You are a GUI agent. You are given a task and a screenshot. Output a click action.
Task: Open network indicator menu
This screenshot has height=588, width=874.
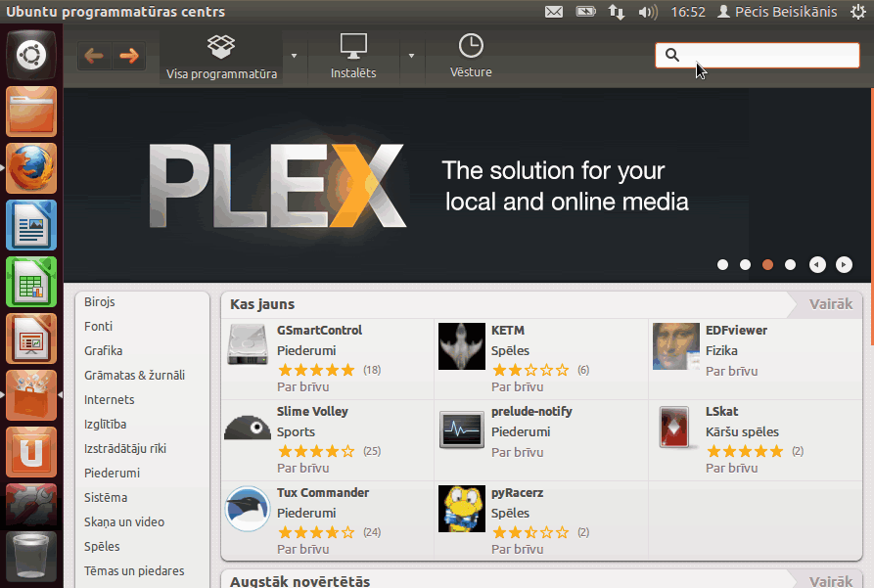coord(617,12)
